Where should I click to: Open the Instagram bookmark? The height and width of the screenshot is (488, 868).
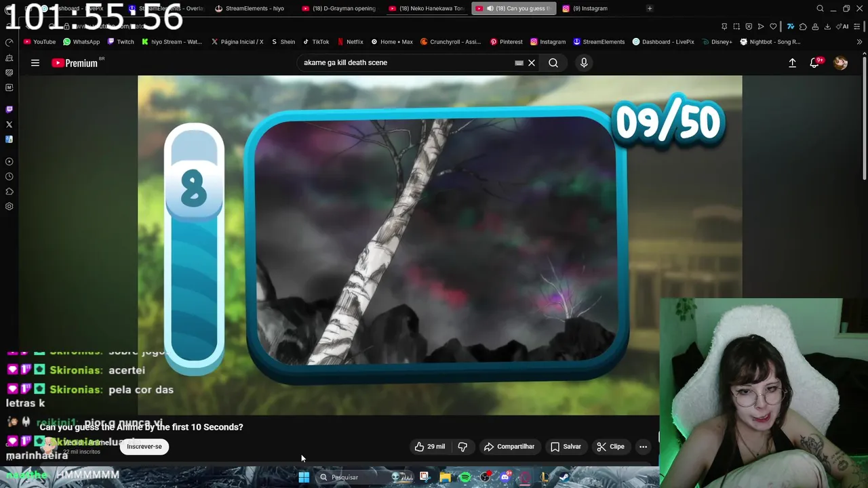pos(548,42)
